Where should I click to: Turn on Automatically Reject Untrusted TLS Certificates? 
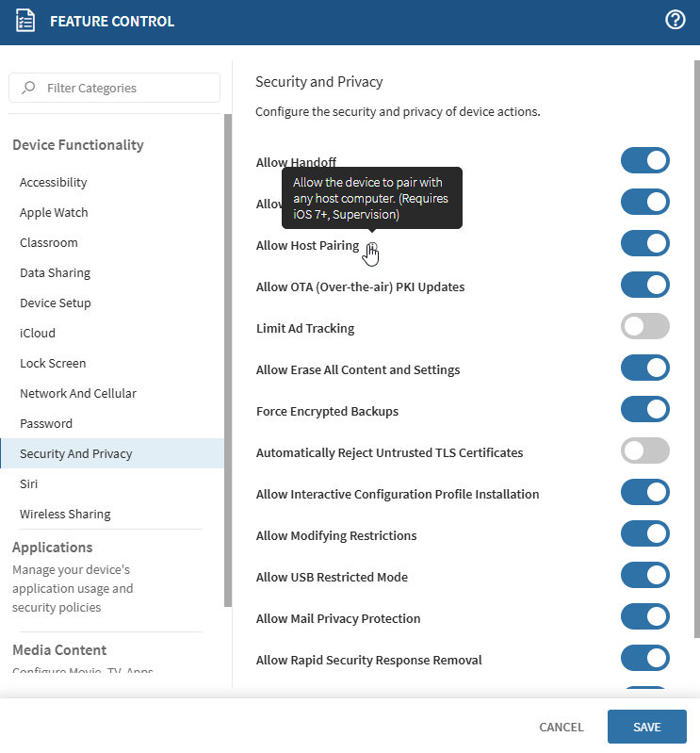click(644, 451)
